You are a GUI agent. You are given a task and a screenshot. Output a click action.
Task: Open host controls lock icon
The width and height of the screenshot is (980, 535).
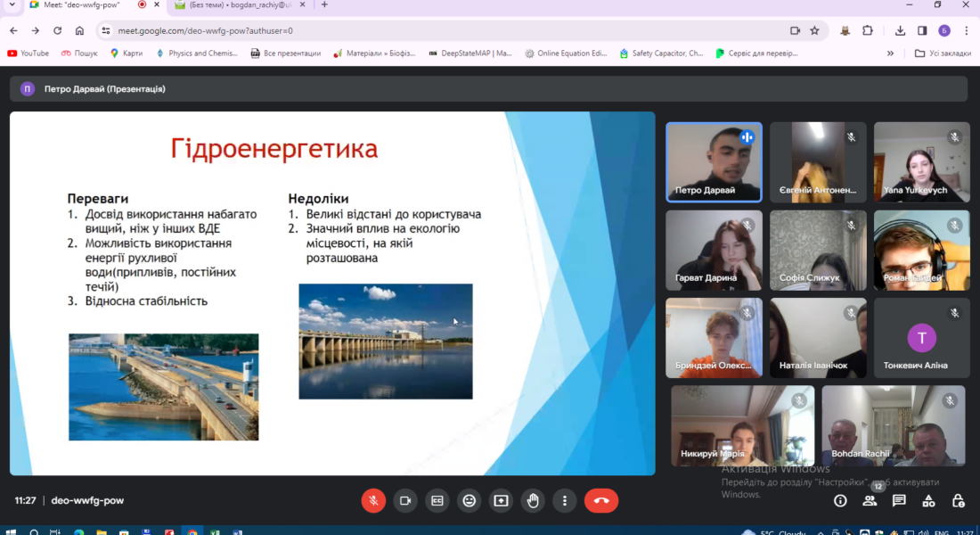pyautogui.click(x=958, y=501)
